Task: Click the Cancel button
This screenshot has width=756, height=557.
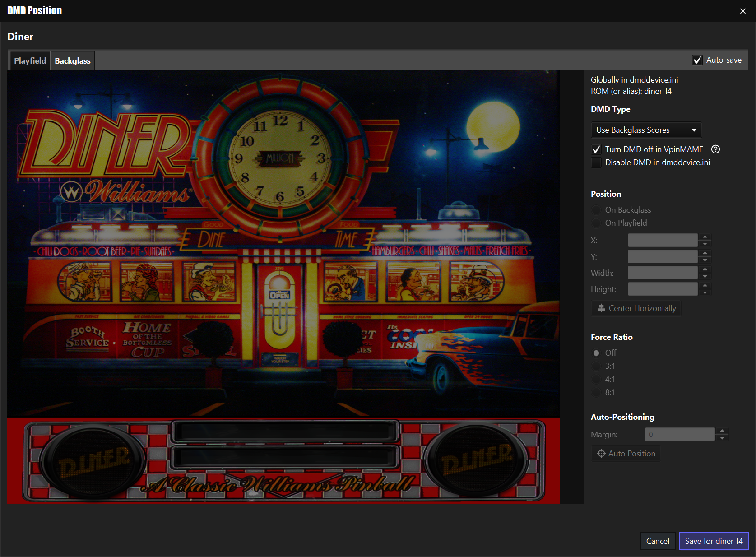Action: [x=658, y=541]
